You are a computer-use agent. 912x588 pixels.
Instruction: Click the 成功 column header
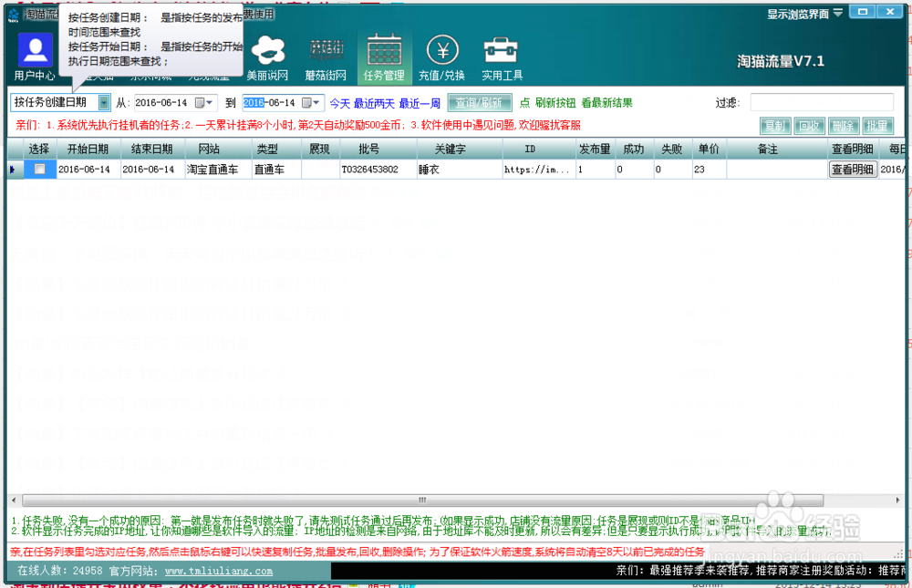(634, 149)
